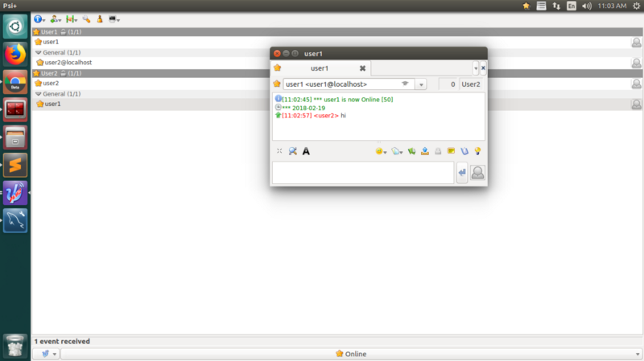This screenshot has height=361, width=644.
Task: Toggle the auto-scroll arrows icon in chat toolbar
Action: tap(279, 151)
